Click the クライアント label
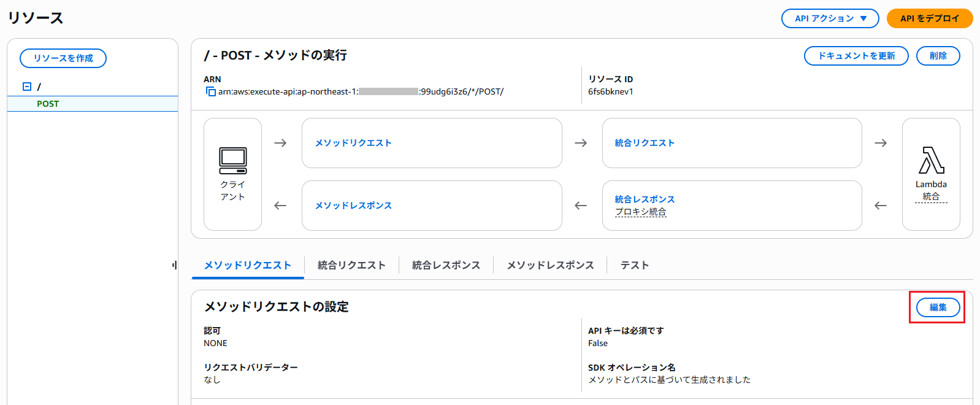Image resolution: width=980 pixels, height=405 pixels. pyautogui.click(x=233, y=190)
